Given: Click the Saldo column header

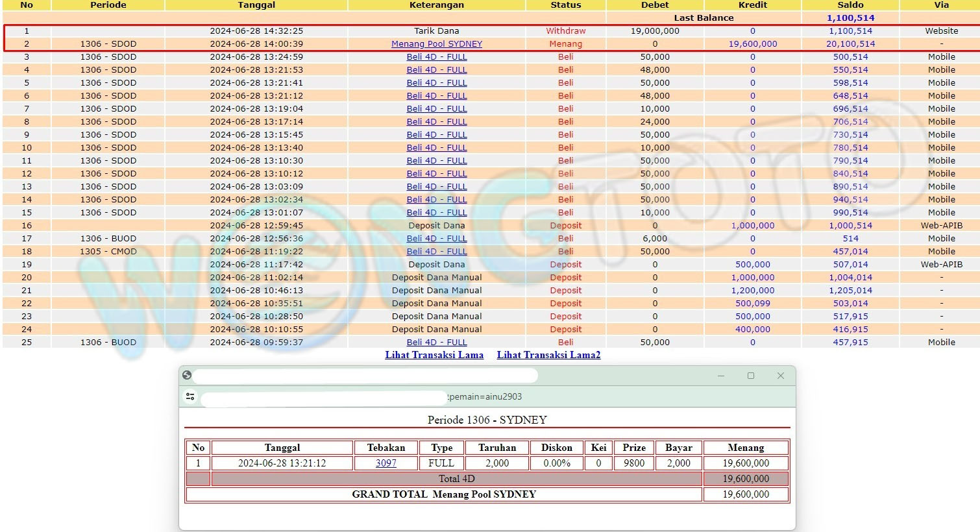Looking at the screenshot, I should point(850,5).
